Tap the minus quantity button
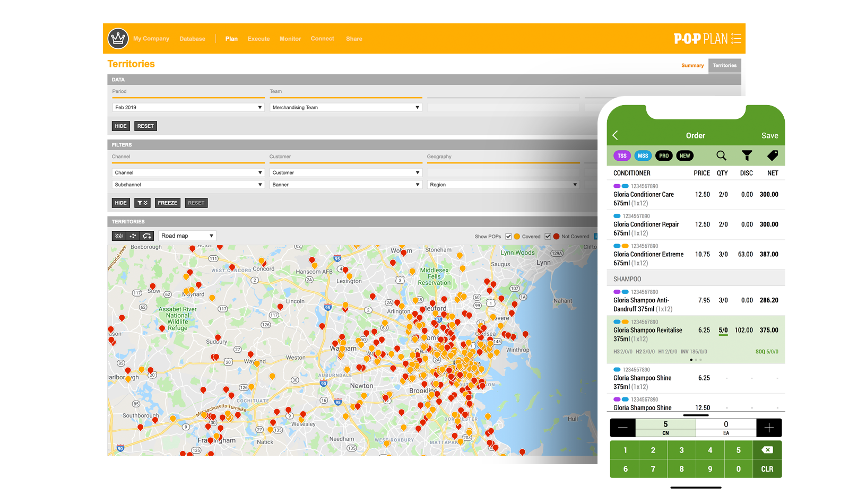The height and width of the screenshot is (504, 849). click(623, 428)
